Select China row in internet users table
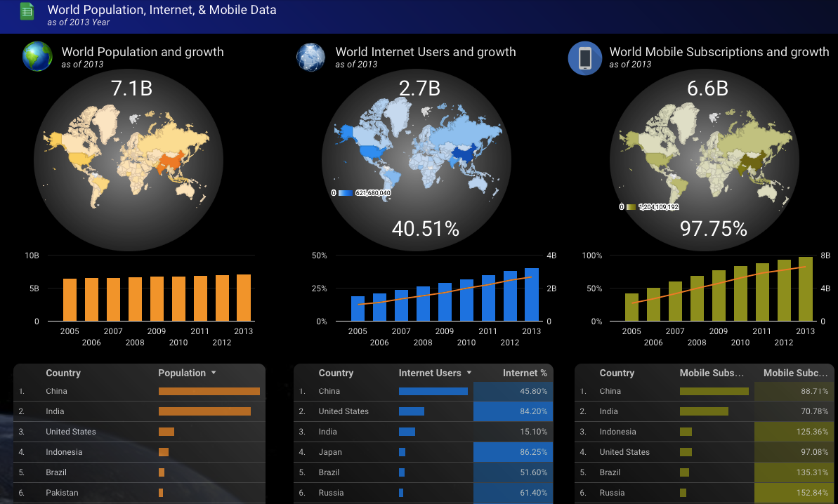838x504 pixels. [424, 392]
